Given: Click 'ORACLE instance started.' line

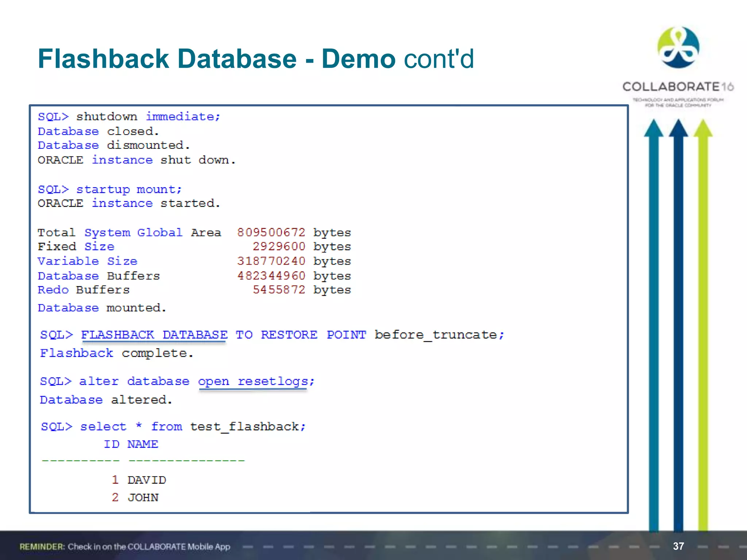Looking at the screenshot, I should (x=129, y=203).
